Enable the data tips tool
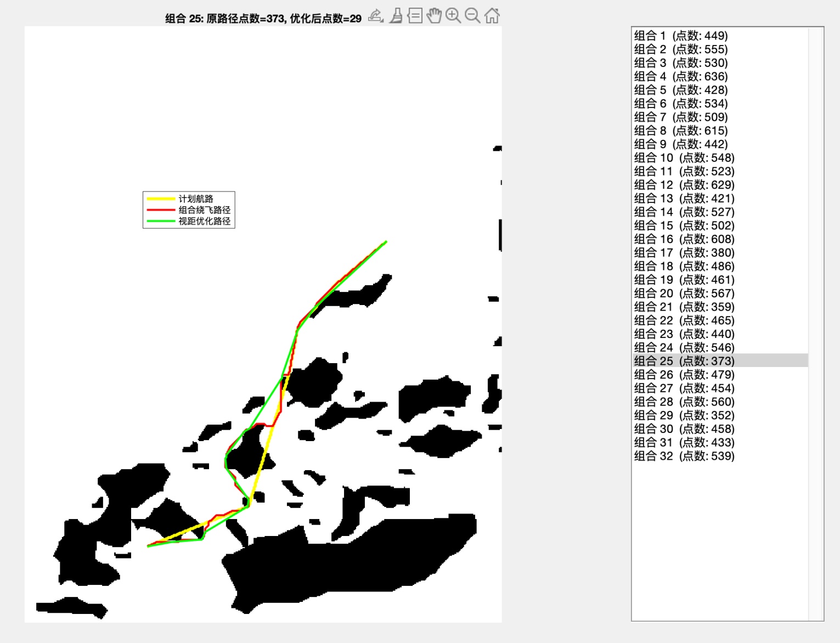 click(x=415, y=16)
